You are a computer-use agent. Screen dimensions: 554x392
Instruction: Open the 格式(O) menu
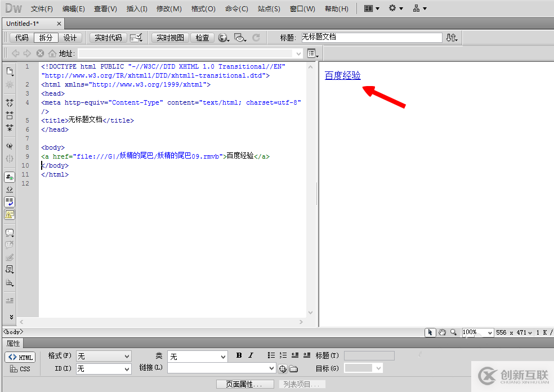(x=203, y=9)
